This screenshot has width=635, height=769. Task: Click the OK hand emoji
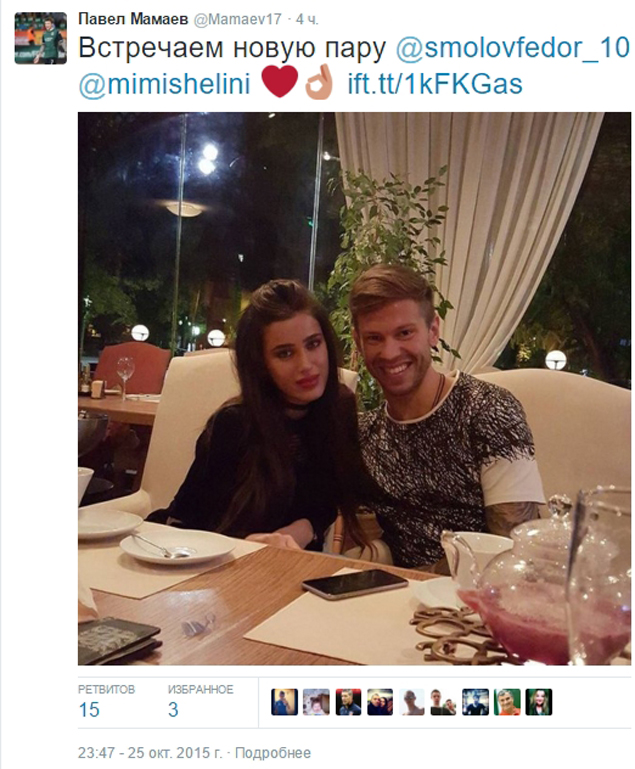coord(319,82)
